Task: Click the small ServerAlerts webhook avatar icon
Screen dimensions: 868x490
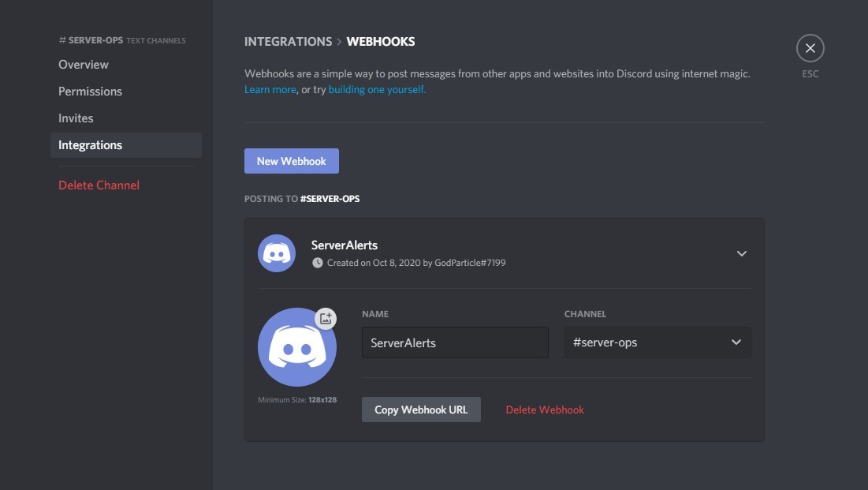Action: (x=276, y=253)
